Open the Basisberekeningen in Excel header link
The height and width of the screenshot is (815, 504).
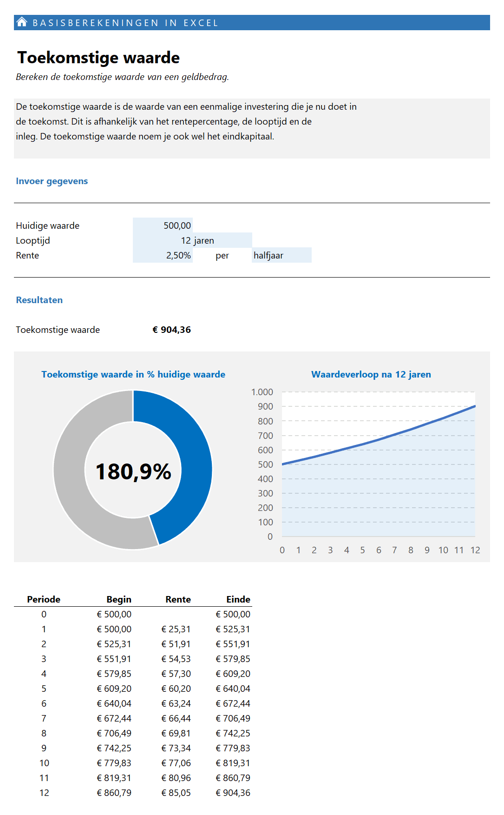[x=125, y=23]
